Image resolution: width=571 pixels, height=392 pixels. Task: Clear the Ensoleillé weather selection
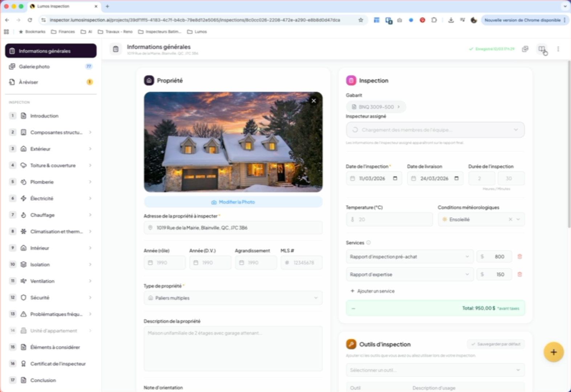(510, 219)
